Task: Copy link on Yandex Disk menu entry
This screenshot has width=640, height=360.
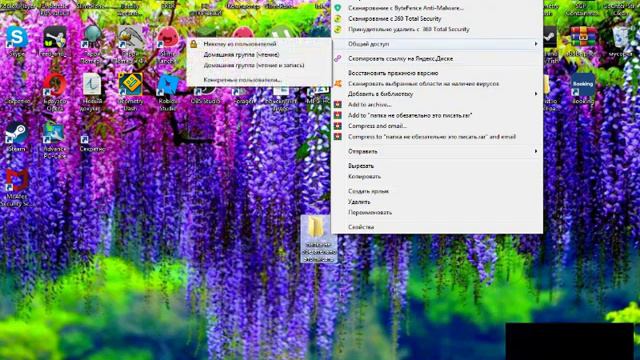Action: tap(437, 58)
